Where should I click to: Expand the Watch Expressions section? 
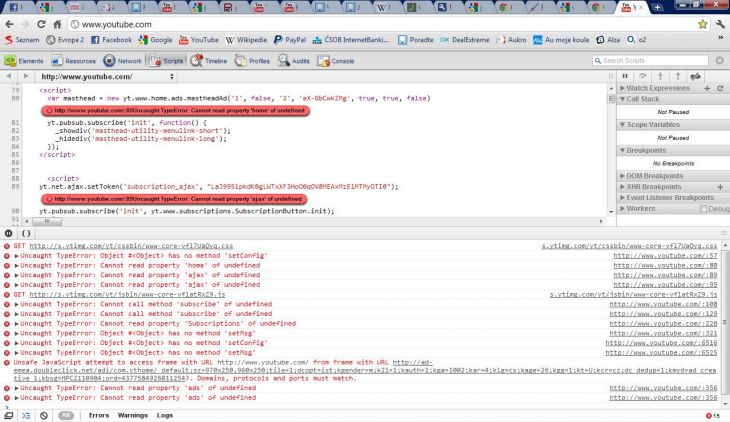(622, 88)
